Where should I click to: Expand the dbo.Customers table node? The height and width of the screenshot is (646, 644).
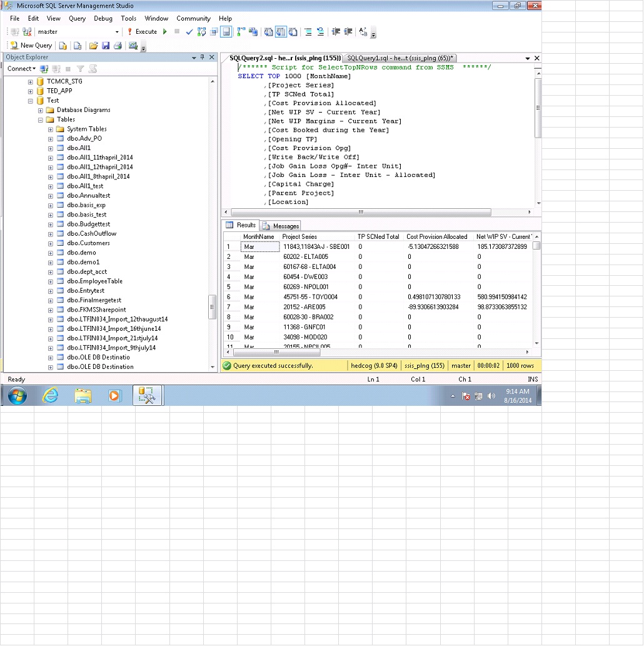click(x=50, y=243)
